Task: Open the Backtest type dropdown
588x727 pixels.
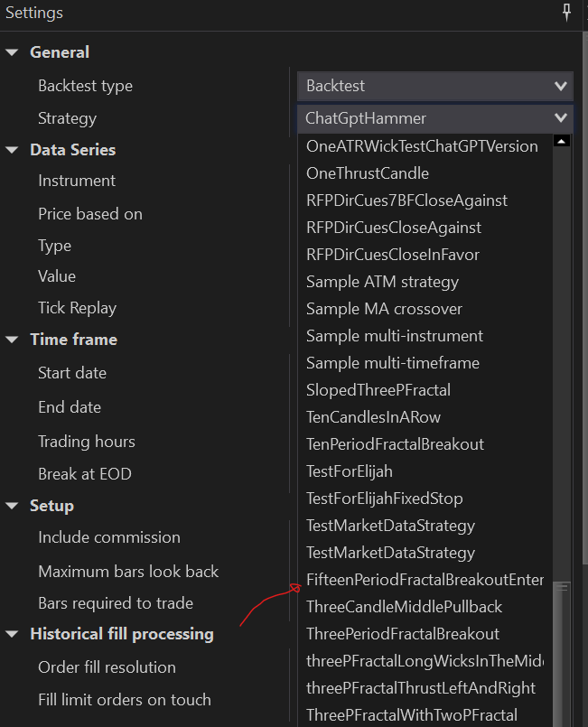Action: pos(435,86)
